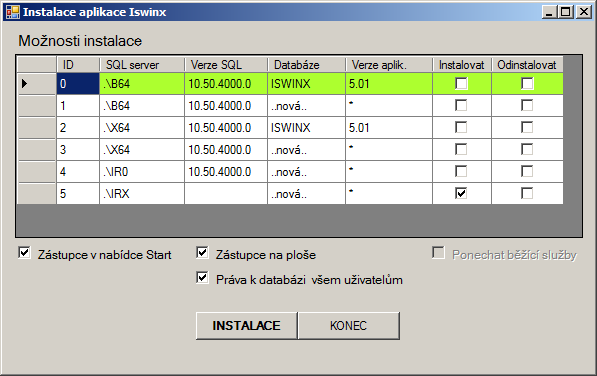
Task: Toggle Zástupce na ploše checkbox
Action: tap(202, 253)
